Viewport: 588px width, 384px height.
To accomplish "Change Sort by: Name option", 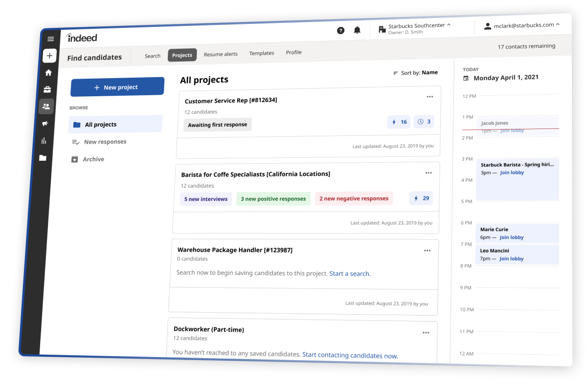I will [415, 73].
